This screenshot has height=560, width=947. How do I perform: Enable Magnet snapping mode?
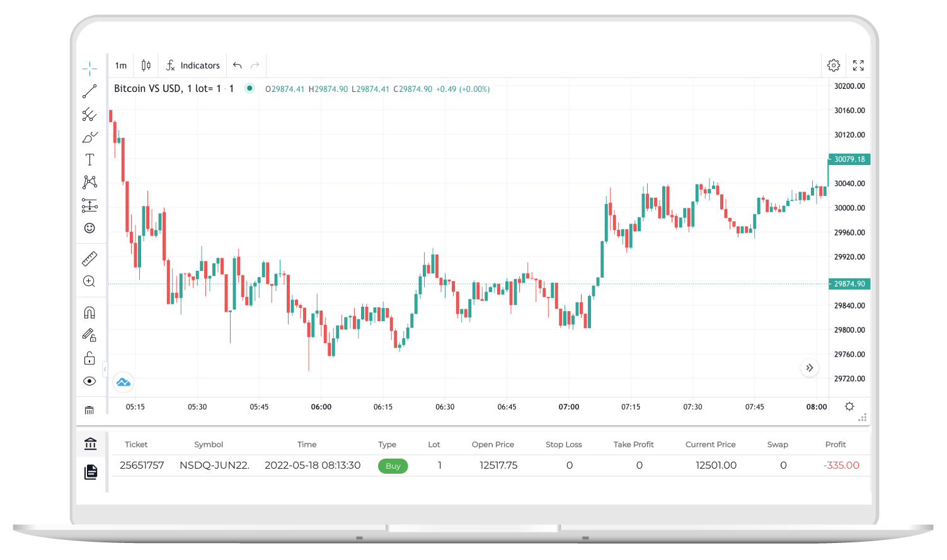89,312
